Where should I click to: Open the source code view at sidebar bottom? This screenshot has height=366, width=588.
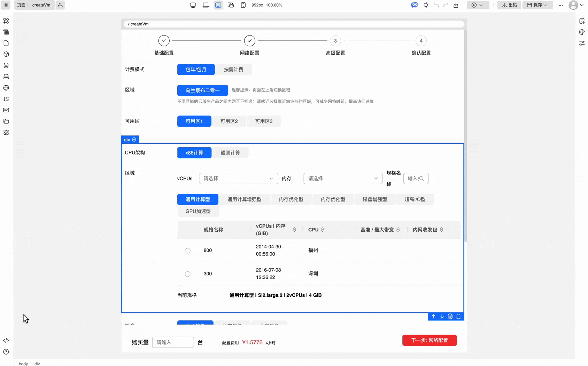pyautogui.click(x=6, y=341)
